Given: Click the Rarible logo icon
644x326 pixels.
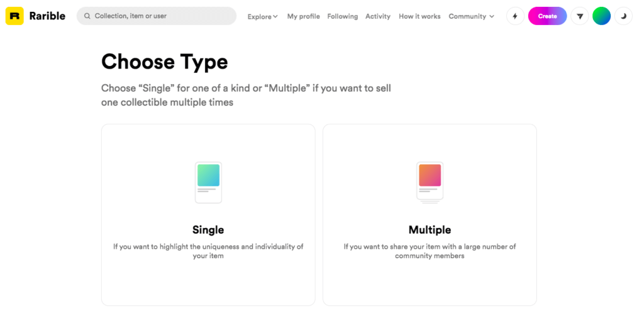Looking at the screenshot, I should pos(14,16).
